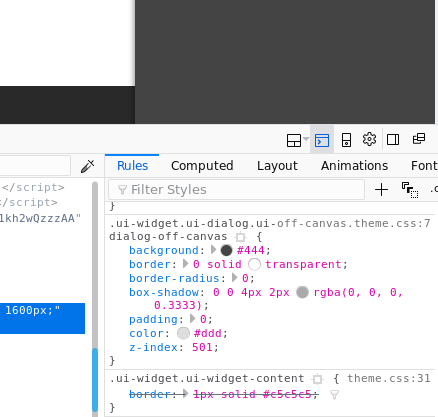The height and width of the screenshot is (417, 438).
Task: Edit the color property name
Action: pos(146,333)
